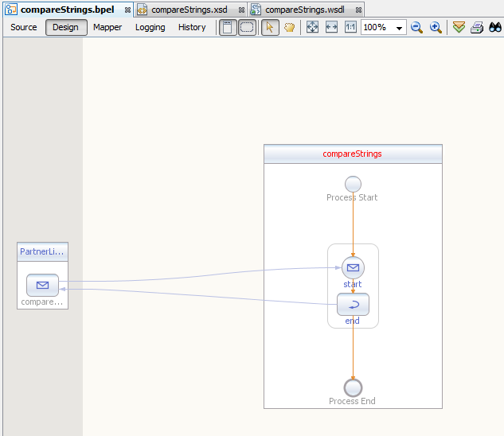504x436 pixels.
Task: Open the compareStrings.xsd tab
Action: click(188, 10)
